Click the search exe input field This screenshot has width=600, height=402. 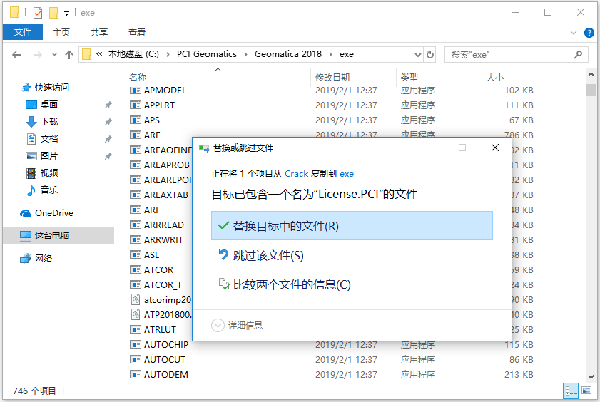[x=509, y=55]
